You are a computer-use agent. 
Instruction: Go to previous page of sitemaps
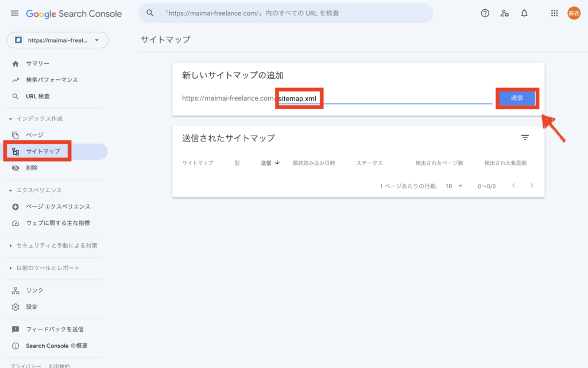tap(514, 186)
